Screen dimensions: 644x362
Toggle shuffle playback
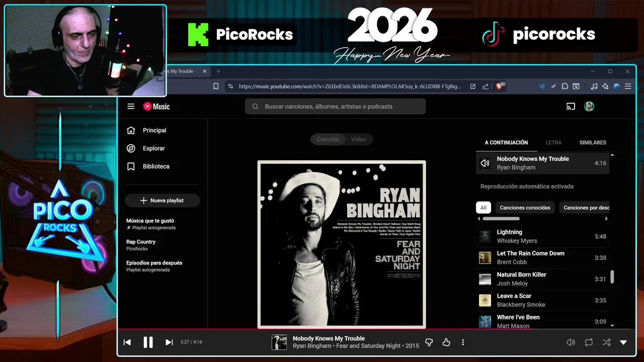point(606,342)
